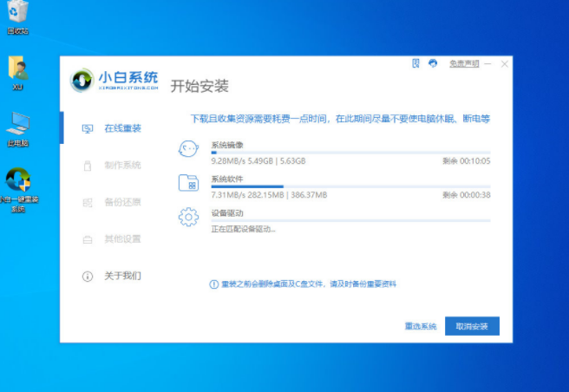Click the 系统软件 download progress bar
The width and height of the screenshot is (569, 392).
click(350, 186)
